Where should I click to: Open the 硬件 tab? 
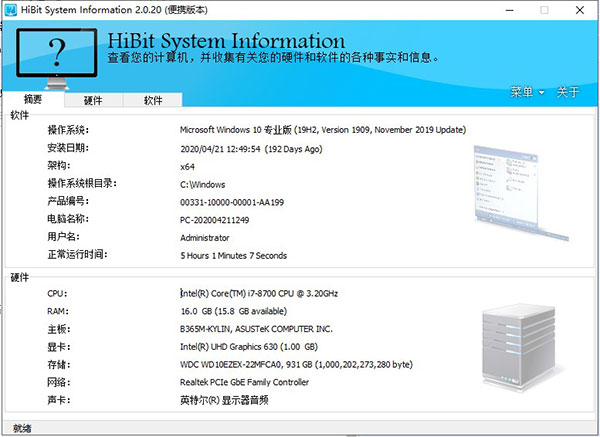93,100
